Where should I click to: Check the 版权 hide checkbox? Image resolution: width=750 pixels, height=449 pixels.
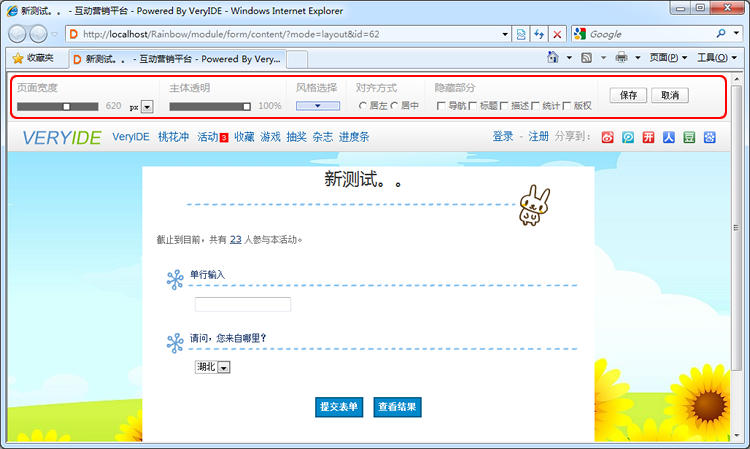click(x=567, y=106)
